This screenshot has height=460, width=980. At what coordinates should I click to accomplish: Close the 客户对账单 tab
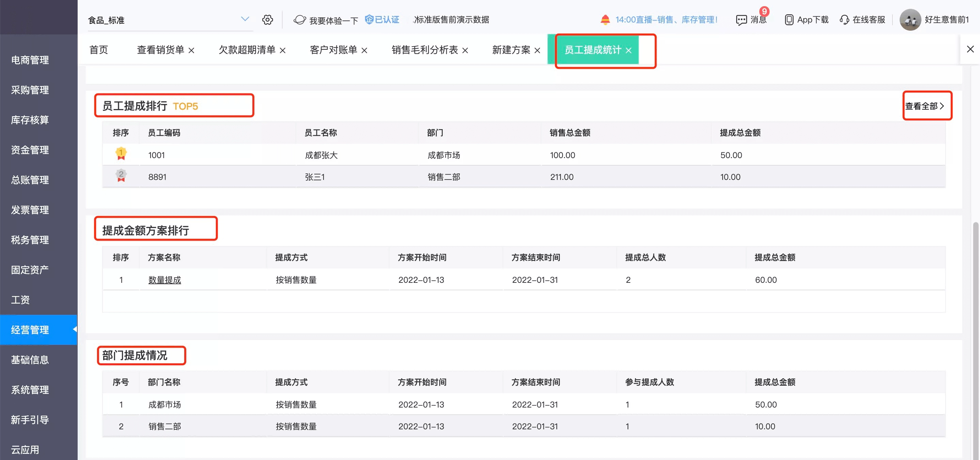pos(364,50)
